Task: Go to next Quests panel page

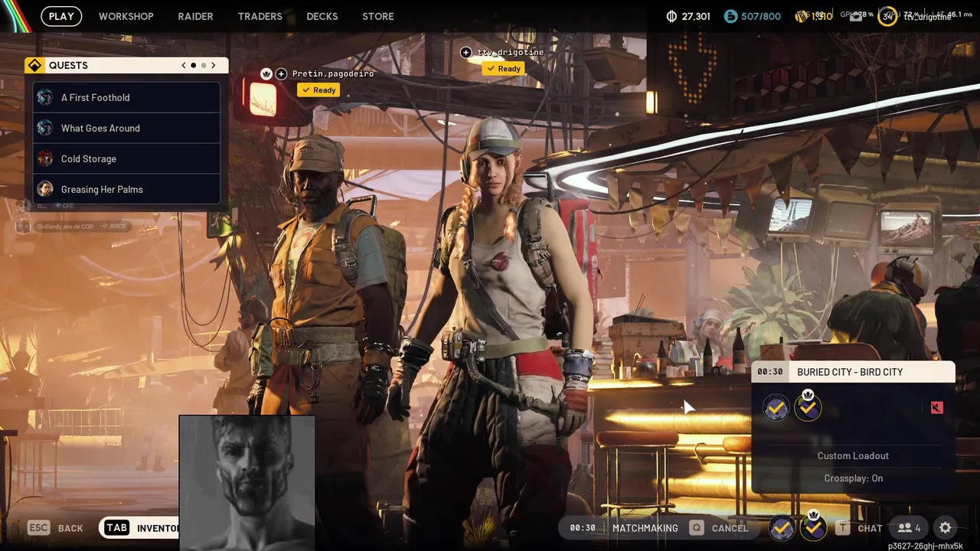Action: 214,65
